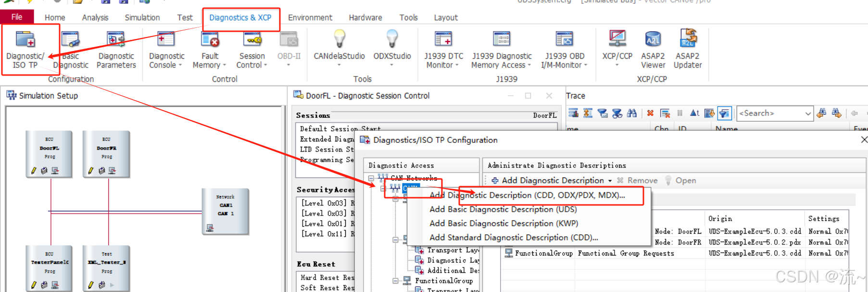The image size is (868, 292).
Task: Click TesterPanel ECU pencil icon
Action: [34, 285]
